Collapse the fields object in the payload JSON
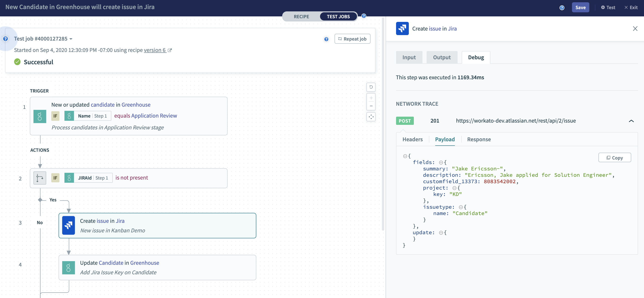644x298 pixels. pyautogui.click(x=441, y=162)
